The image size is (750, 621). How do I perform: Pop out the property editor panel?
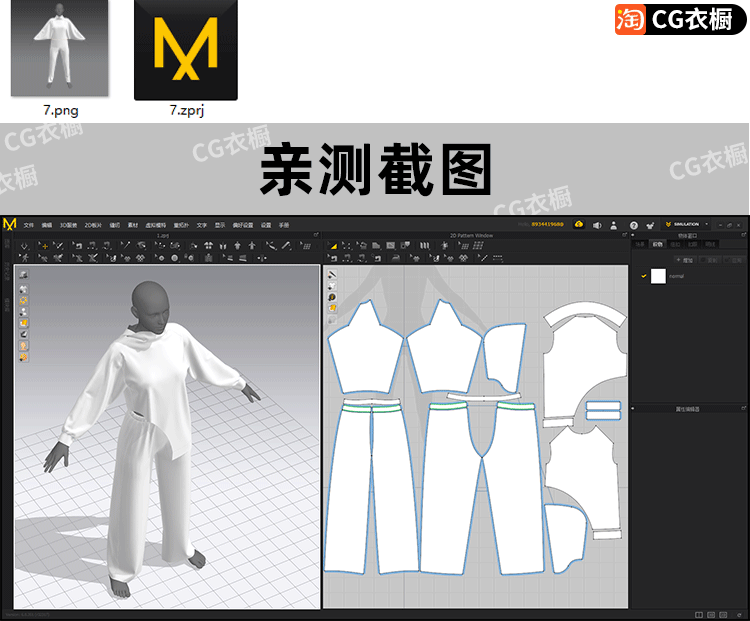742,408
